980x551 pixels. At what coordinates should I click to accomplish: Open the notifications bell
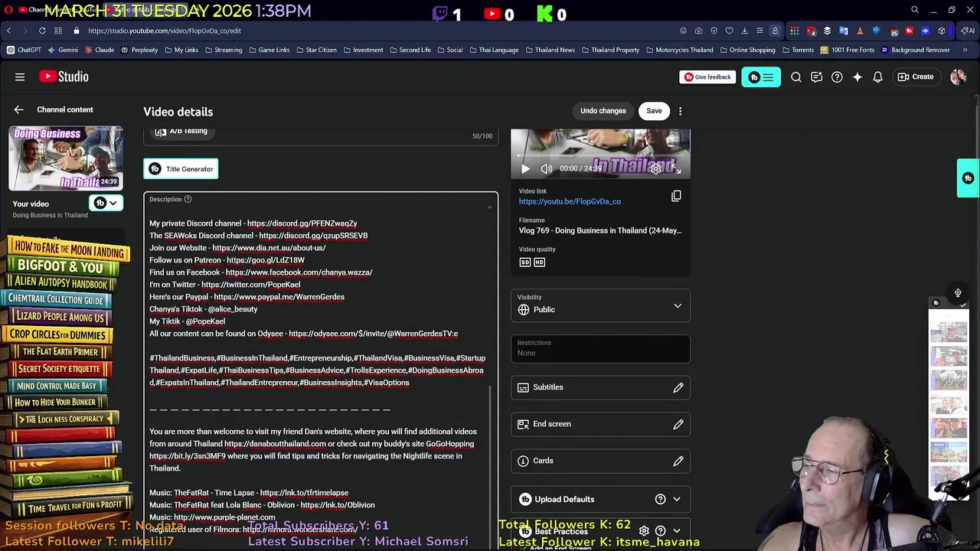tap(878, 77)
